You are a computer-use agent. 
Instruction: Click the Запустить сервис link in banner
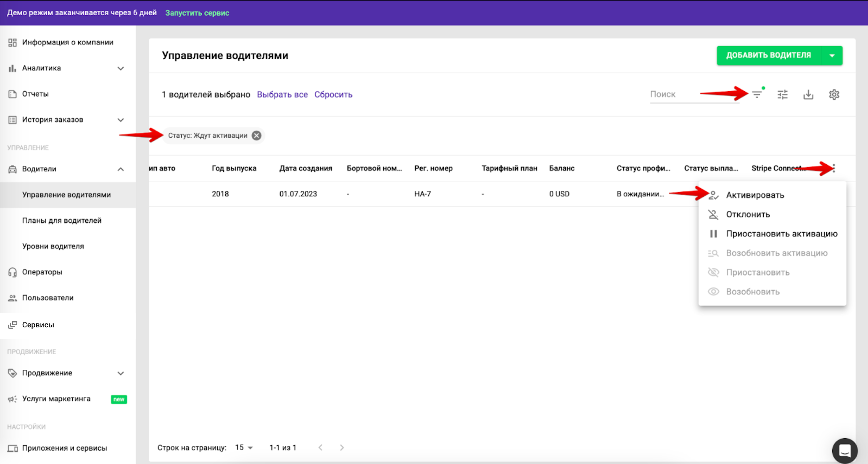197,13
